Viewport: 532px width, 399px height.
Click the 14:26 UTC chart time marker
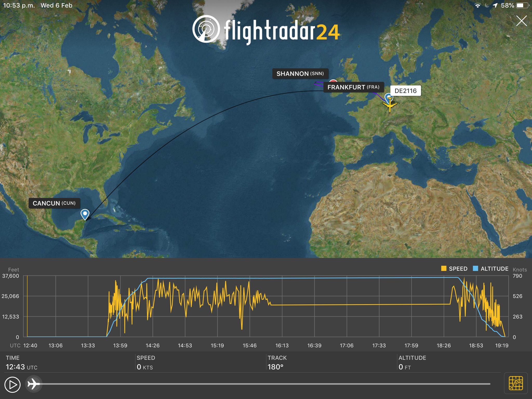click(x=152, y=345)
